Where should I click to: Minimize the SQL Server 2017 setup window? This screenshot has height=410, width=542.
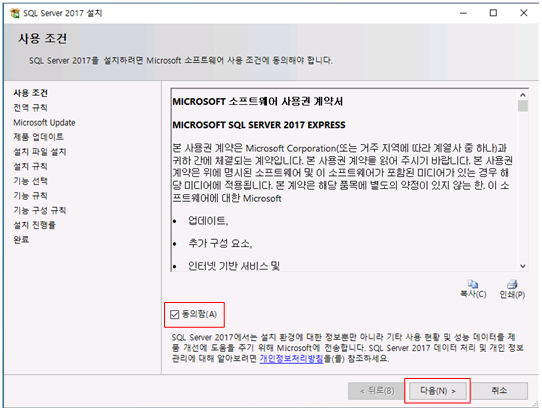(x=463, y=13)
